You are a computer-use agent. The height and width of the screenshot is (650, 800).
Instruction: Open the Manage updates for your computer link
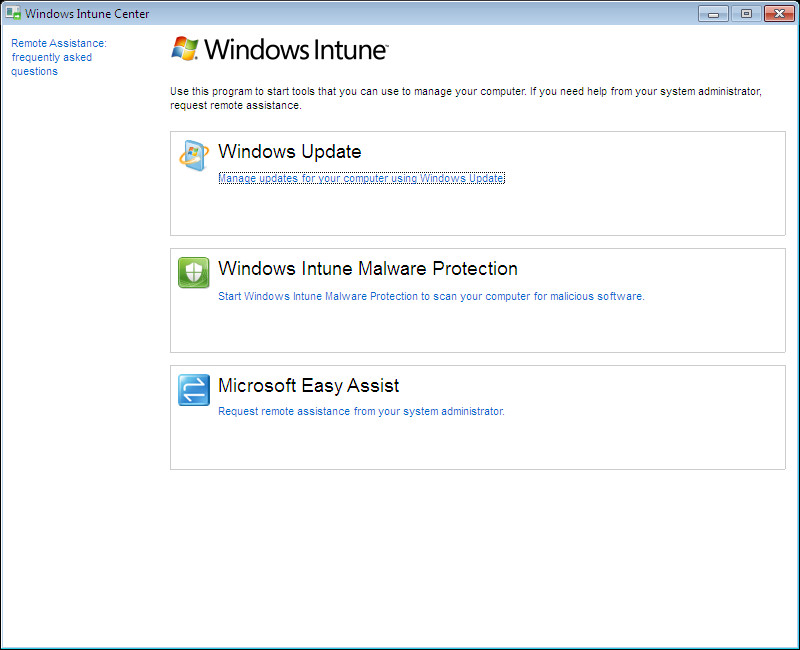click(361, 178)
